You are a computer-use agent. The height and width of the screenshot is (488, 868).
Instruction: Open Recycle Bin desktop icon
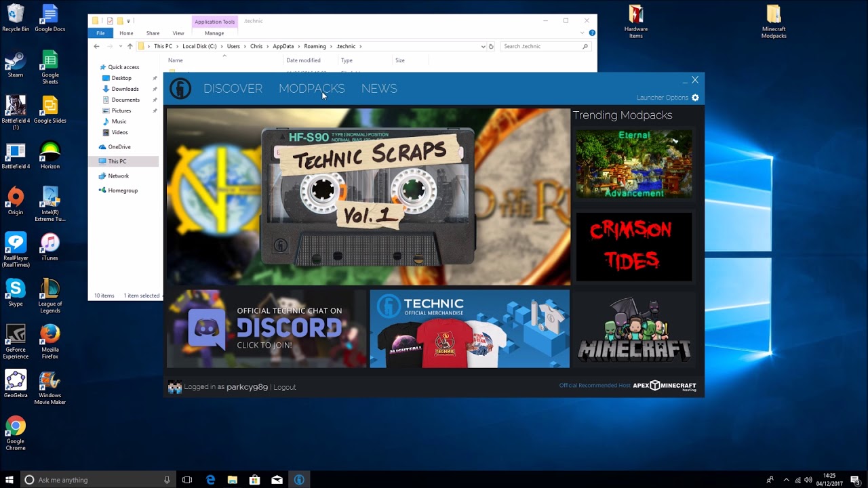tap(16, 18)
